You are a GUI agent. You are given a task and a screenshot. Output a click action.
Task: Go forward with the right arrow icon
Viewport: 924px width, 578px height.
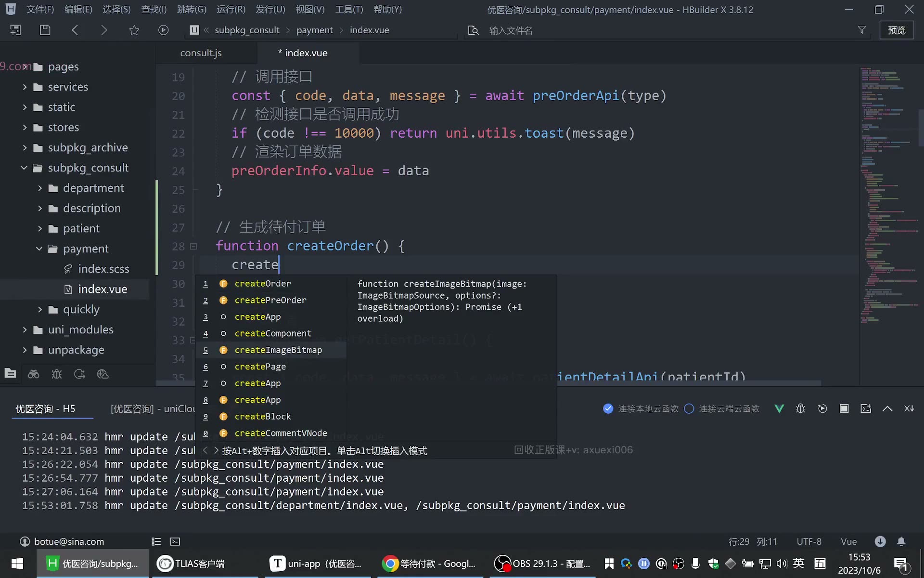click(104, 30)
